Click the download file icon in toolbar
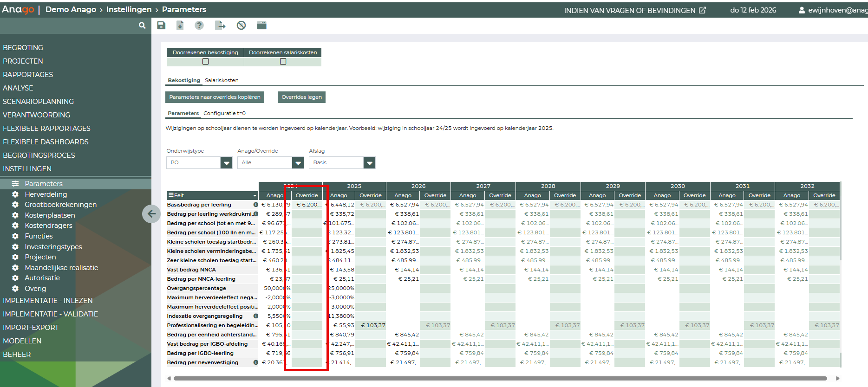Screen dimensions: 868x387 pyautogui.click(x=180, y=26)
